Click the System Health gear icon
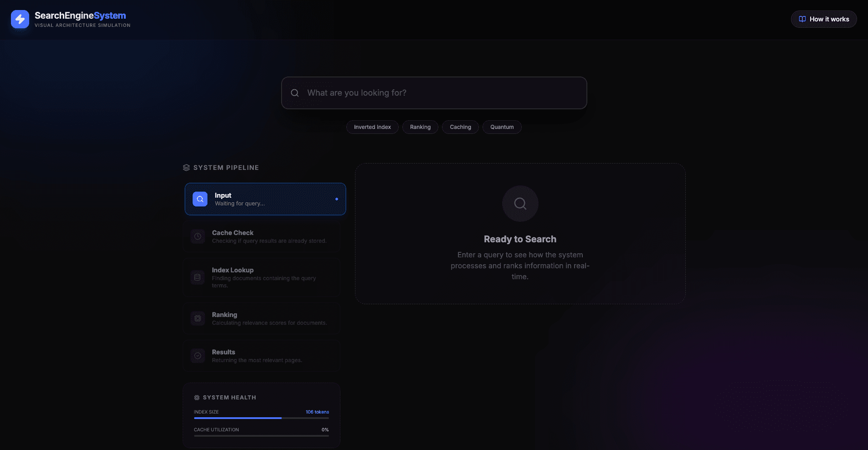The width and height of the screenshot is (868, 450). pos(197,398)
